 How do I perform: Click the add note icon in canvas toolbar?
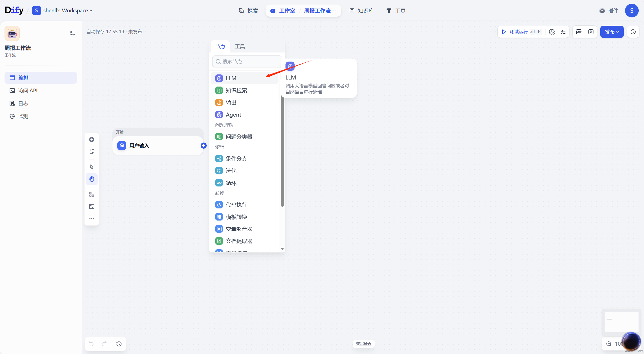tap(92, 152)
